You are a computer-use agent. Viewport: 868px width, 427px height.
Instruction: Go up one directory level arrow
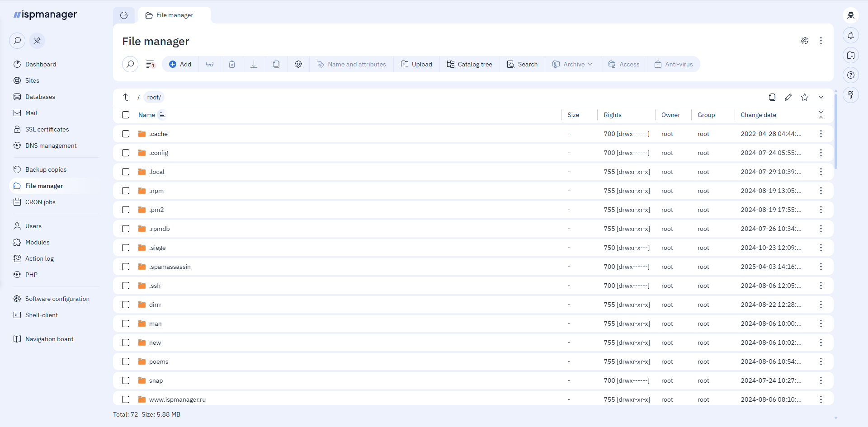(x=126, y=97)
